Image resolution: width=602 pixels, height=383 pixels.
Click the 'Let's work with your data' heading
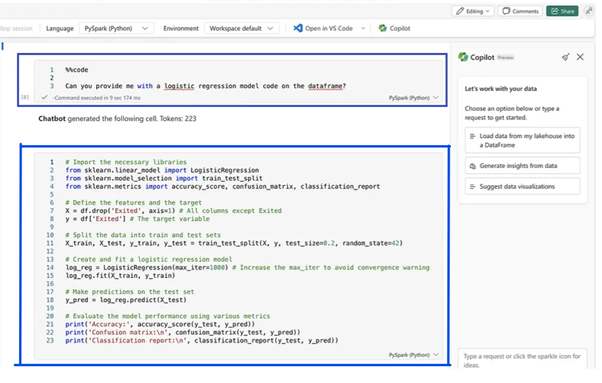pyautogui.click(x=501, y=89)
